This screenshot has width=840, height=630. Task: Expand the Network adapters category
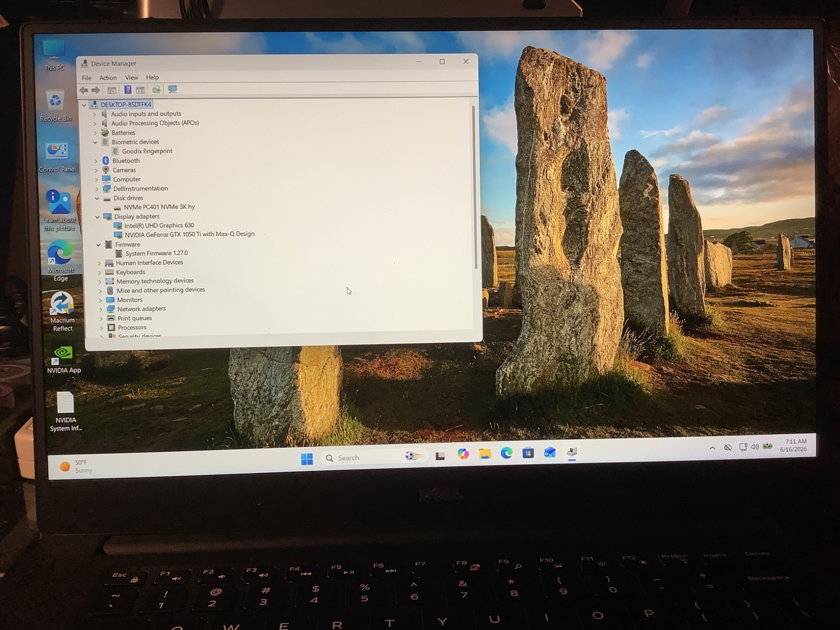click(x=101, y=309)
